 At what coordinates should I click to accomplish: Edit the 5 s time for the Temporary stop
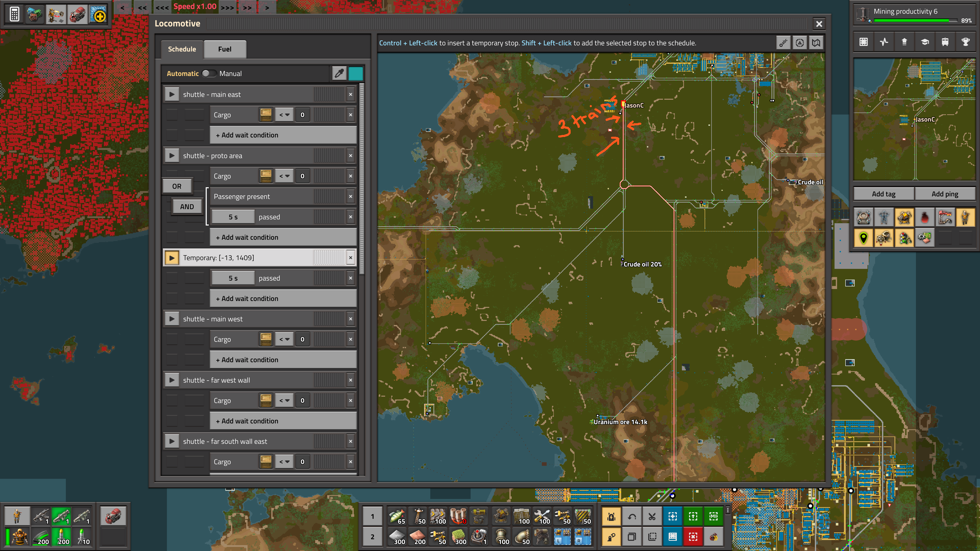233,278
